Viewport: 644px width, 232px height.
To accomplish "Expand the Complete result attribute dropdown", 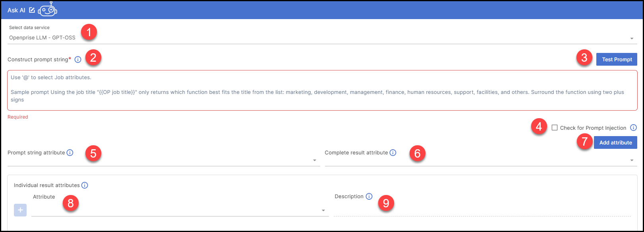I will [x=480, y=160].
